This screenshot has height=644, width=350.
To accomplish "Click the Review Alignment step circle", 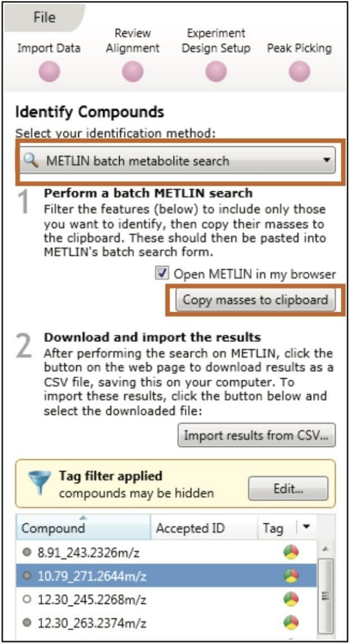I will pos(133,72).
